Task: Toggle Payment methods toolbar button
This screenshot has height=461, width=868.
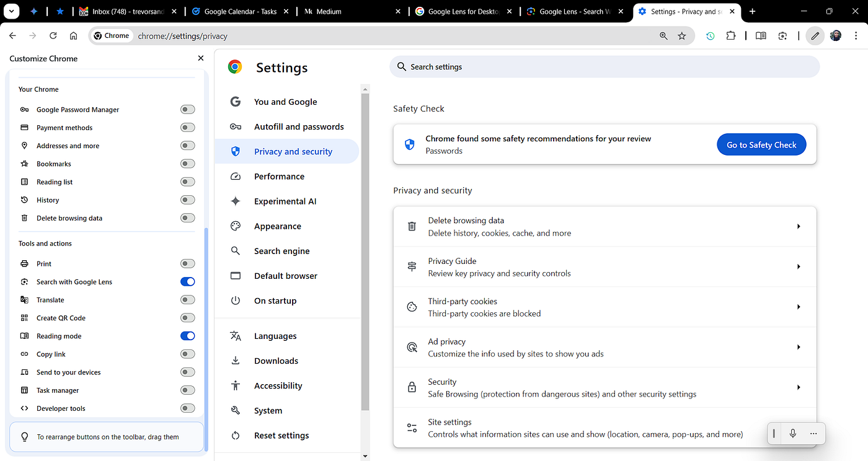Action: tap(187, 128)
